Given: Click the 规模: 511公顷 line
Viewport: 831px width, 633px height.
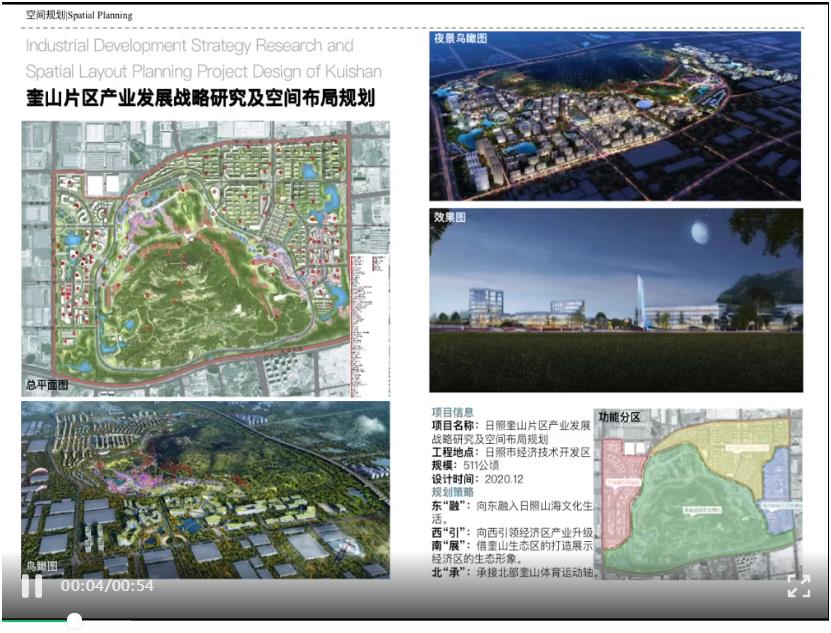Looking at the screenshot, I should tap(465, 465).
